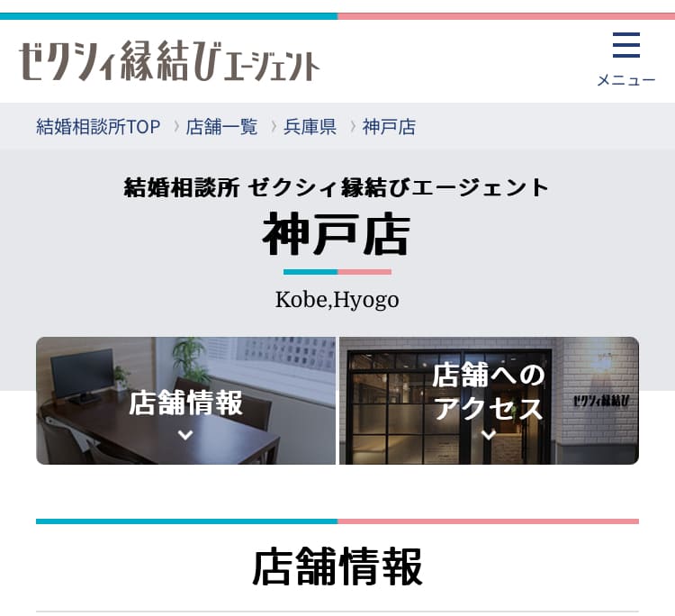Click the 神戸店 page title
The width and height of the screenshot is (675, 616).
click(x=337, y=235)
